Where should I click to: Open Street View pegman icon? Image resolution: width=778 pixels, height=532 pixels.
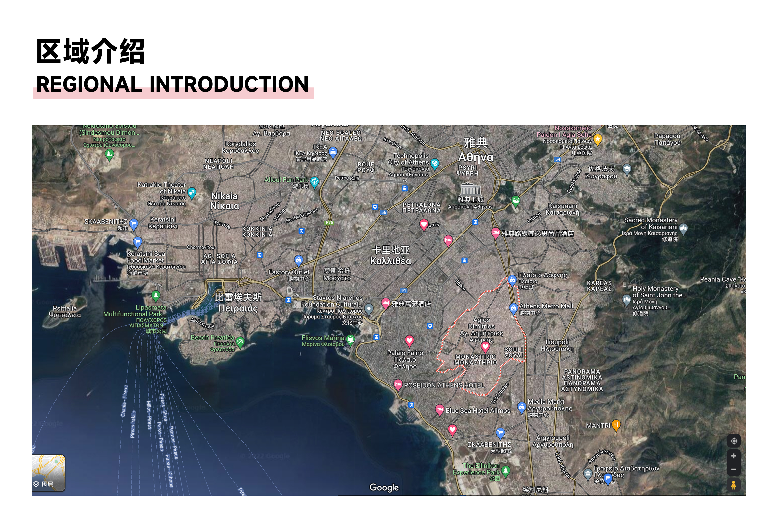pyautogui.click(x=734, y=485)
